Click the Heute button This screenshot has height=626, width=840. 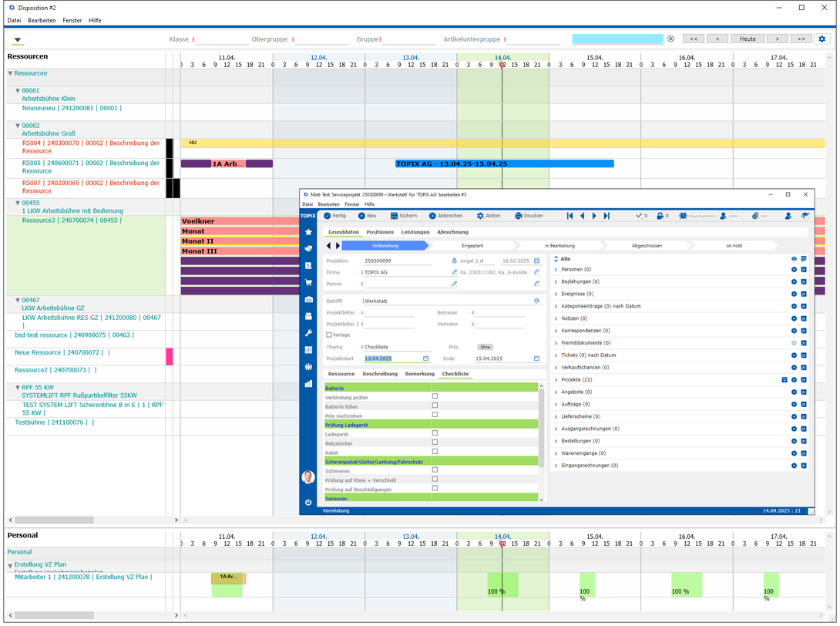(x=748, y=39)
